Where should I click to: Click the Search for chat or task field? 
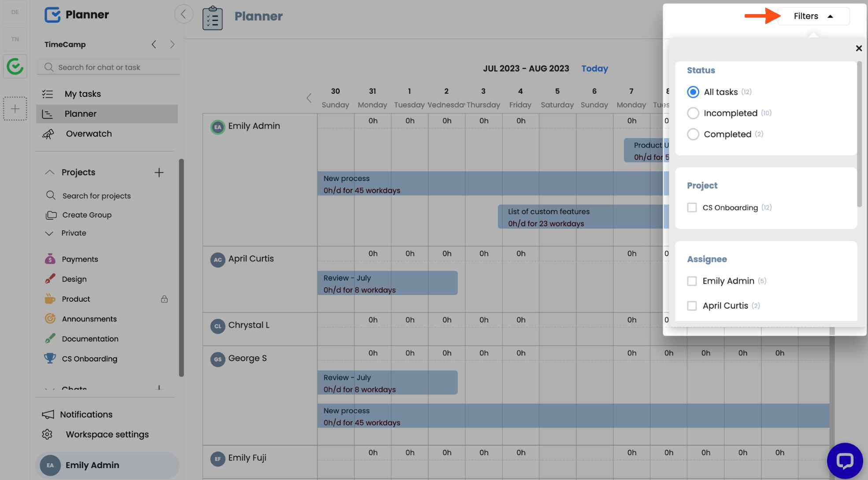click(x=108, y=67)
